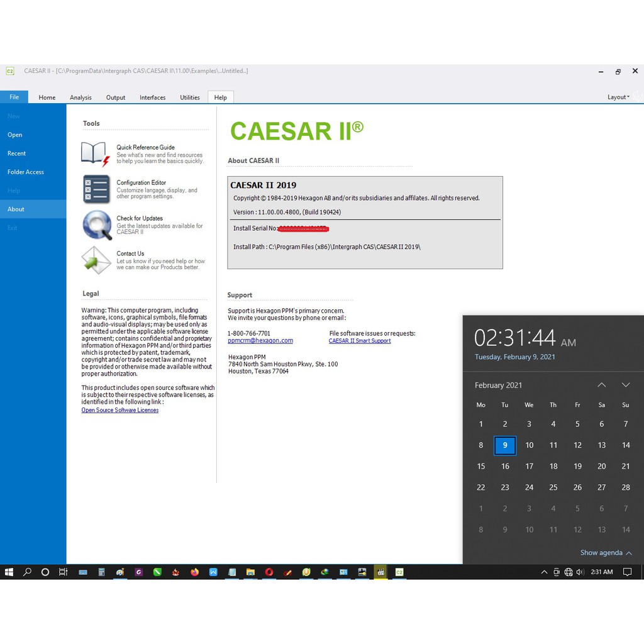Launch Opera browser from the taskbar

tap(269, 572)
